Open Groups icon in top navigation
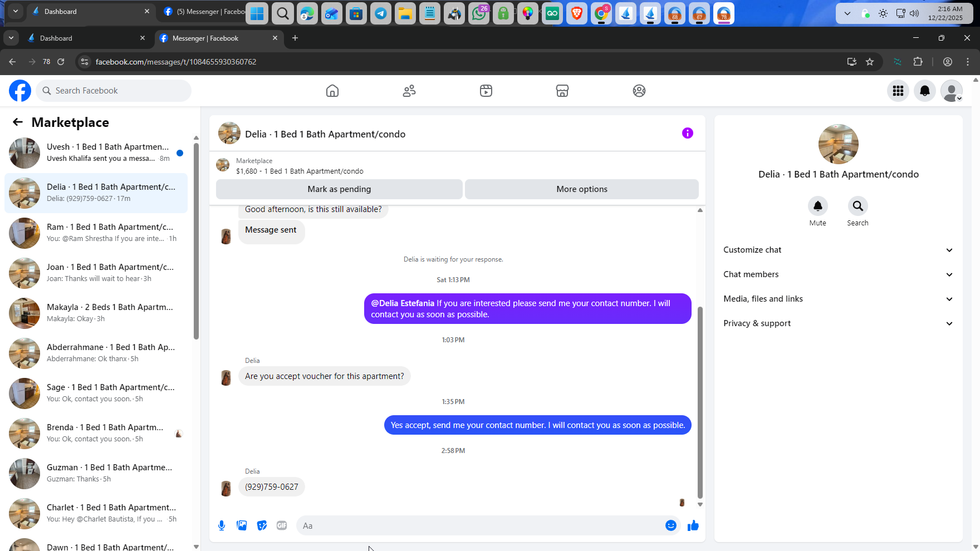 click(x=639, y=91)
